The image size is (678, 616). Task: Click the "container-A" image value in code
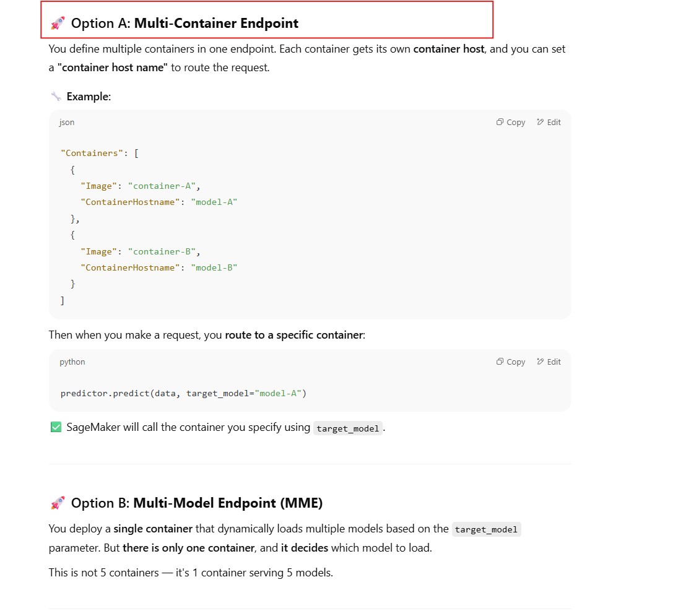(164, 186)
